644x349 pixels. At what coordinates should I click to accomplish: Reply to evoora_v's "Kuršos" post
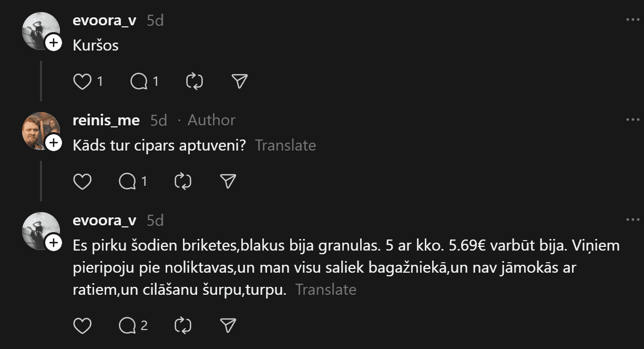click(x=139, y=81)
